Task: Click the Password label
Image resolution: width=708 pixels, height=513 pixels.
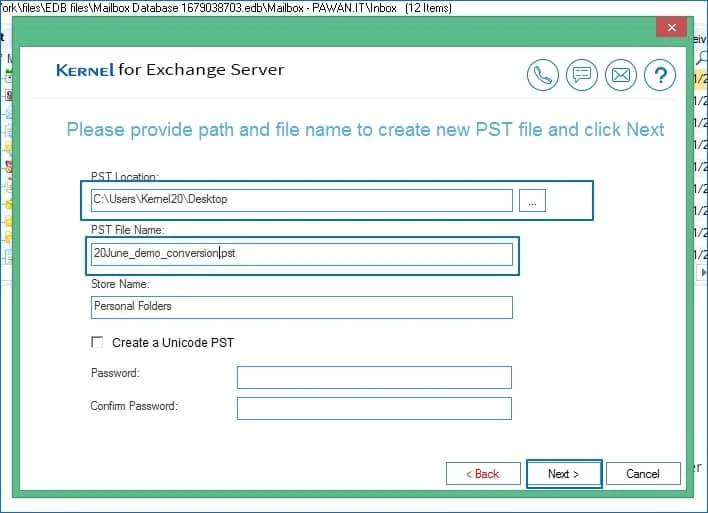Action: (115, 373)
